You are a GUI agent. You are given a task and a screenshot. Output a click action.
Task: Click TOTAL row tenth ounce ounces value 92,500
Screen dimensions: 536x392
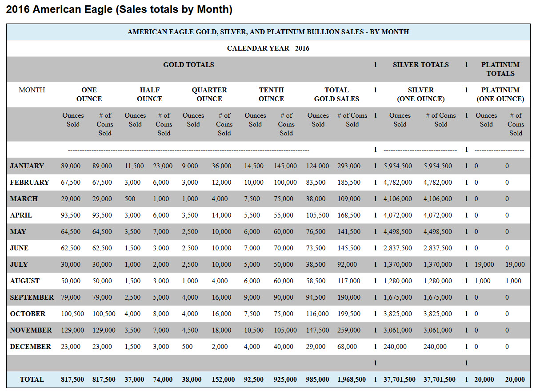coord(254,380)
